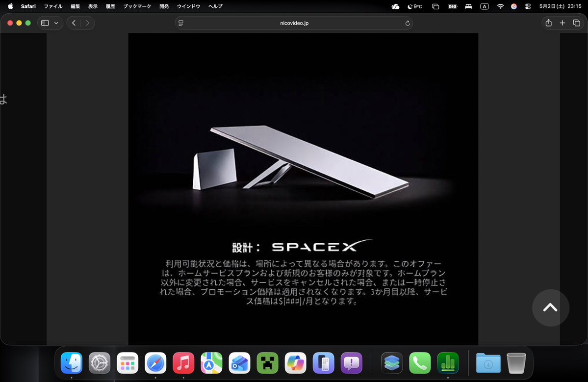Image resolution: width=588 pixels, height=382 pixels.
Task: Open the Trash in the Dock
Action: (x=516, y=363)
